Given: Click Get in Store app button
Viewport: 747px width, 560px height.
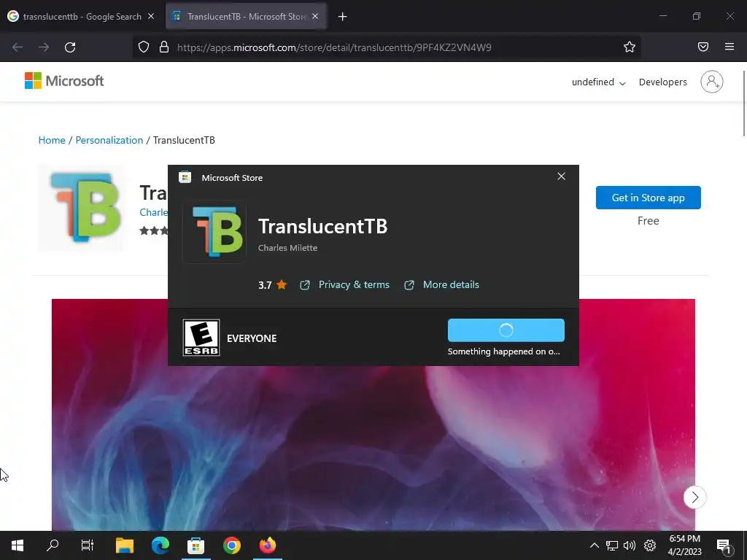Looking at the screenshot, I should pos(648,198).
